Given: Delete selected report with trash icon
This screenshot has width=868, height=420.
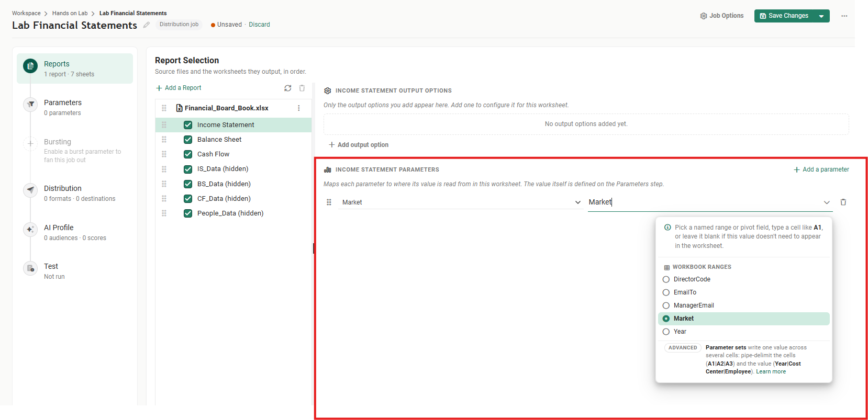Looking at the screenshot, I should (302, 88).
